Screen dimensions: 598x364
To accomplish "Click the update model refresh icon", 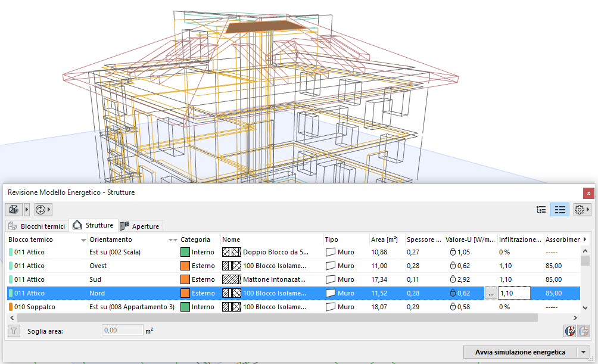I will click(x=41, y=210).
